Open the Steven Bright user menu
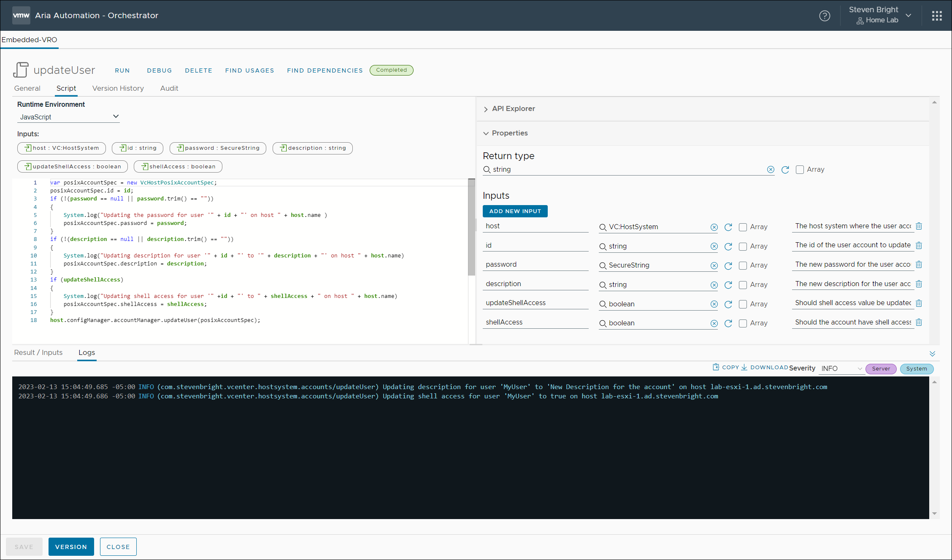952x560 pixels. pos(880,15)
